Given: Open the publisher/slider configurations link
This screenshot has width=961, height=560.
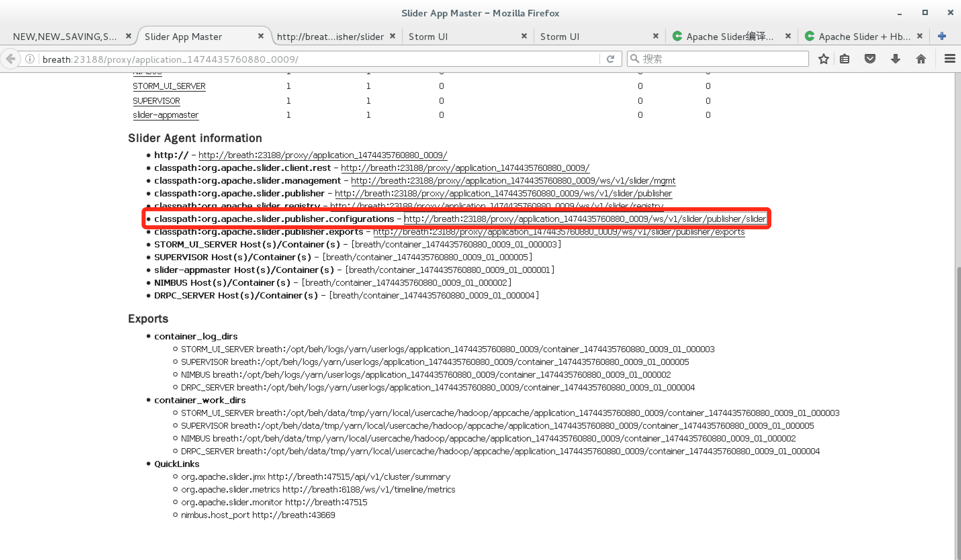Looking at the screenshot, I should (585, 219).
